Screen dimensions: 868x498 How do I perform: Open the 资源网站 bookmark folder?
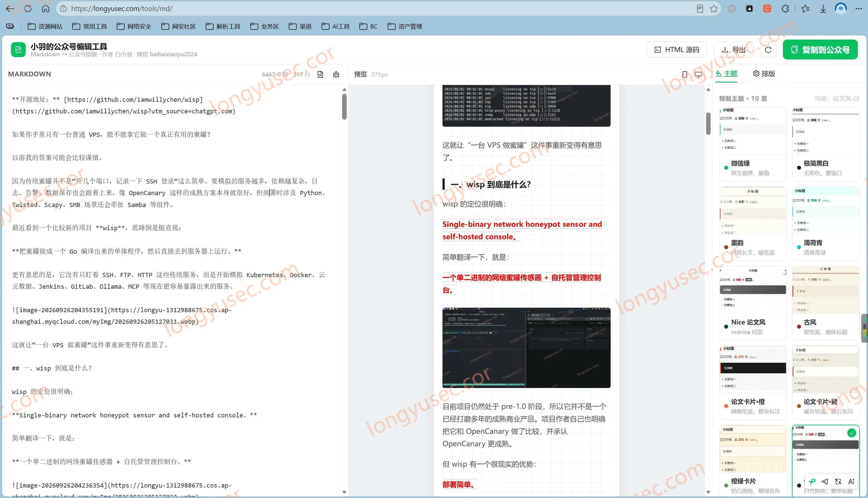coord(45,26)
